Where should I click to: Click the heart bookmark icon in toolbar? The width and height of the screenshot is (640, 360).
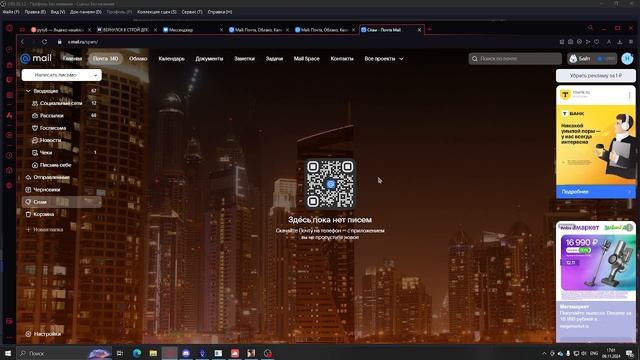tap(596, 42)
